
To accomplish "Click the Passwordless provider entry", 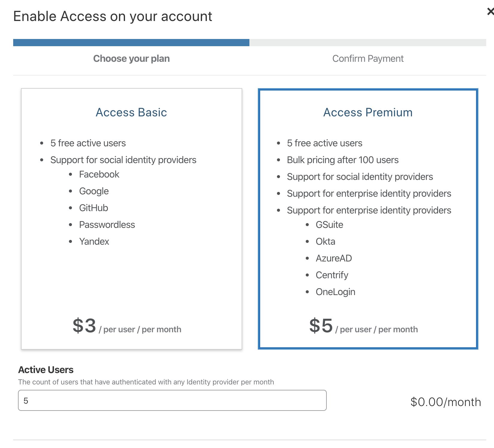I will click(x=107, y=225).
